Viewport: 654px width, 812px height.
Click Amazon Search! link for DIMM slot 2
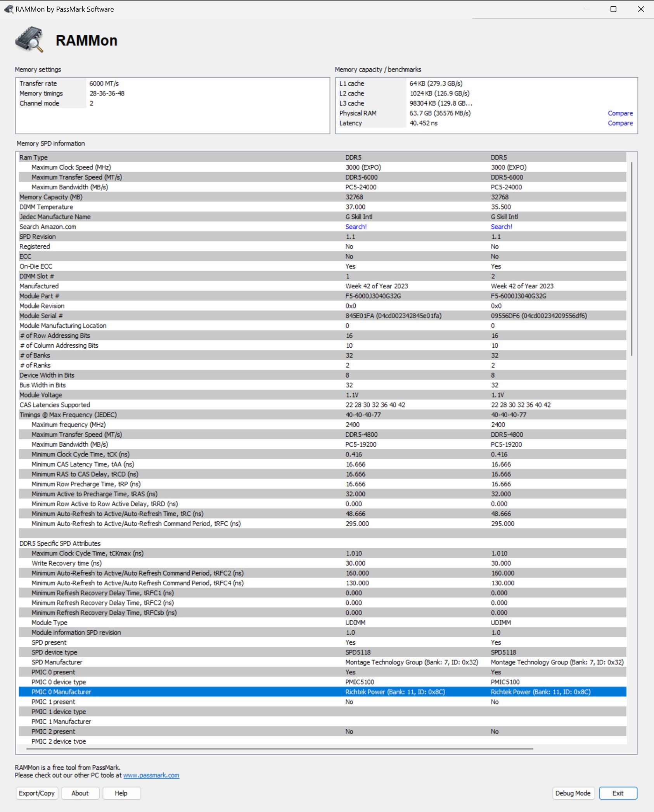coord(502,227)
